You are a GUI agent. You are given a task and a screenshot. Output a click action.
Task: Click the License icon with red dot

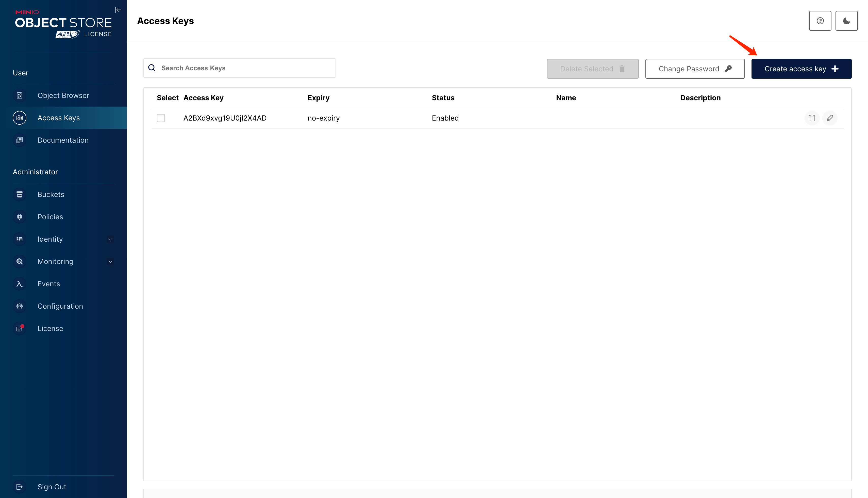[20, 328]
